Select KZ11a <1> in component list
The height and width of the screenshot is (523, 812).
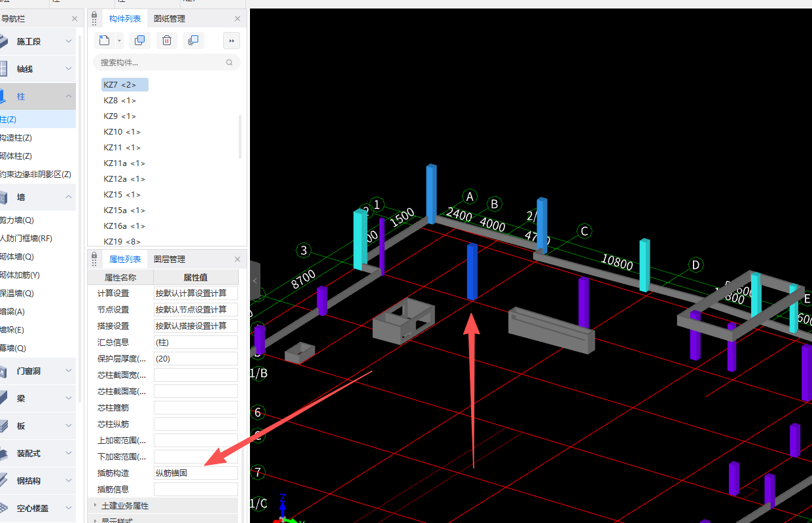pos(124,163)
